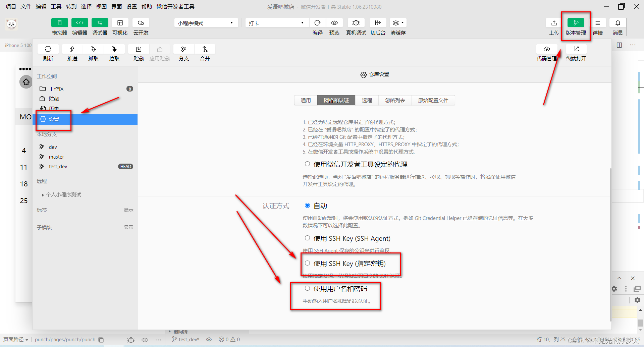Click the Preview (预览) eye icon

point(334,23)
